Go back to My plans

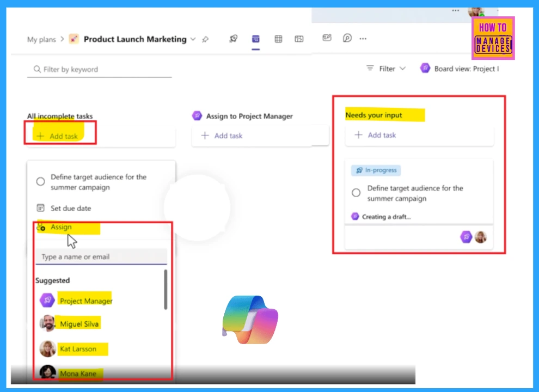coord(41,40)
